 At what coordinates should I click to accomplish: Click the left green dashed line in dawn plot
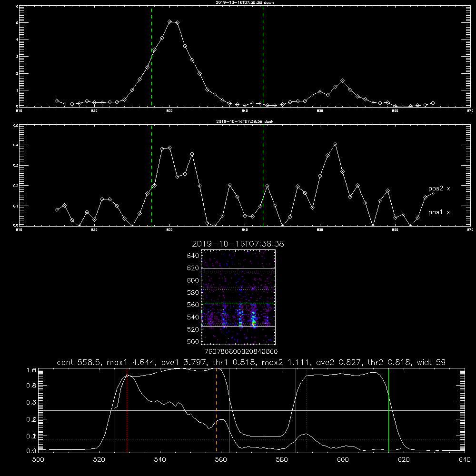151,57
